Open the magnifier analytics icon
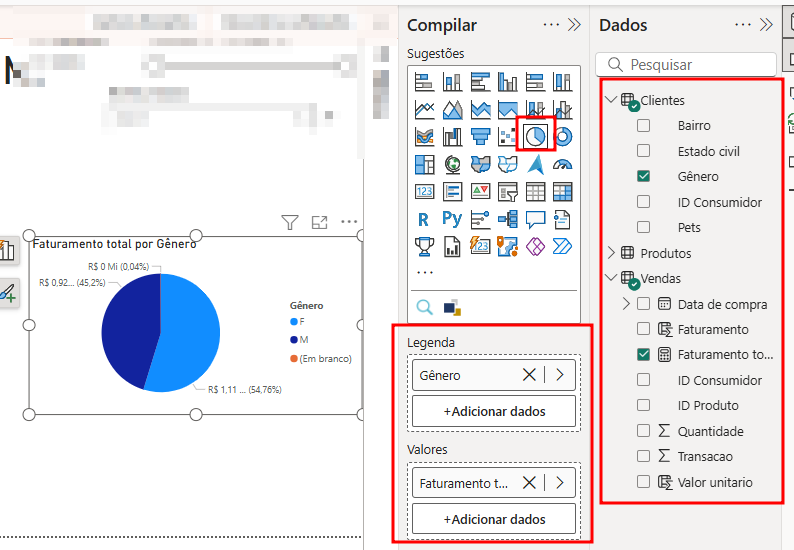794x550 pixels. (x=424, y=307)
